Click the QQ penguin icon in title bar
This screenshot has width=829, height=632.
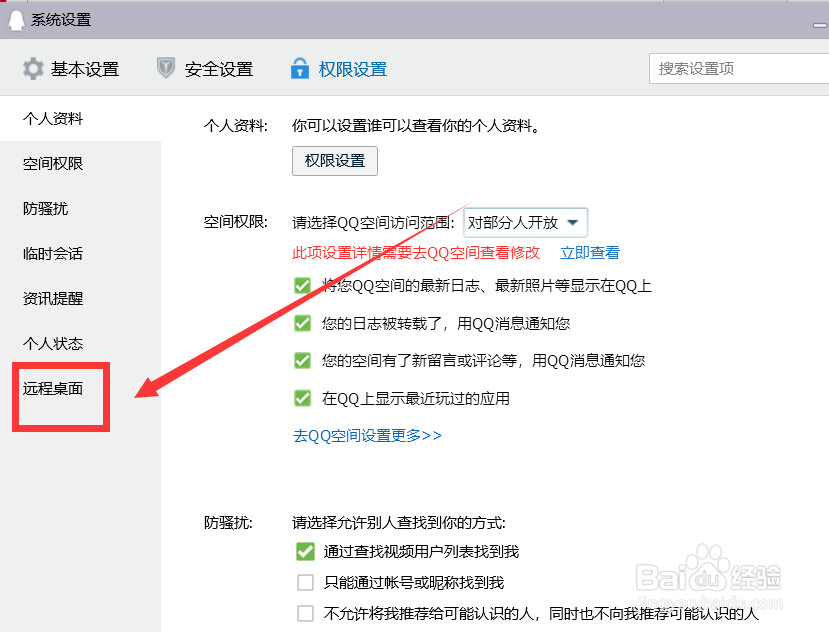click(16, 20)
